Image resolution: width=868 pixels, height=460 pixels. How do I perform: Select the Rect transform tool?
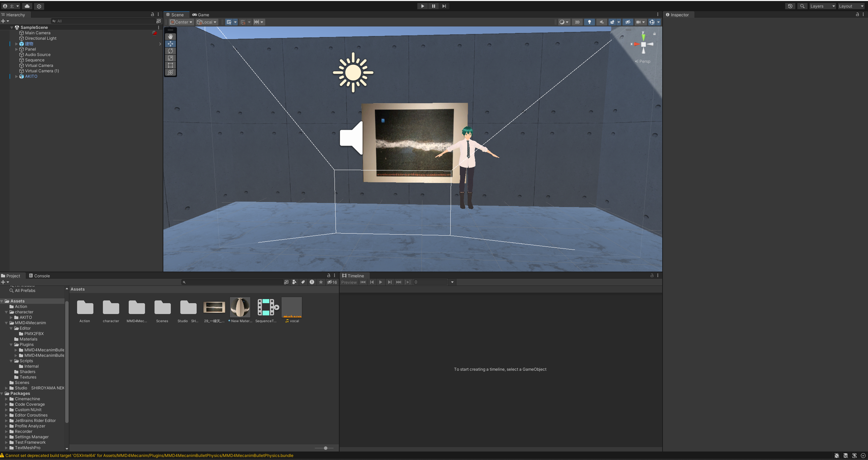[x=170, y=65]
